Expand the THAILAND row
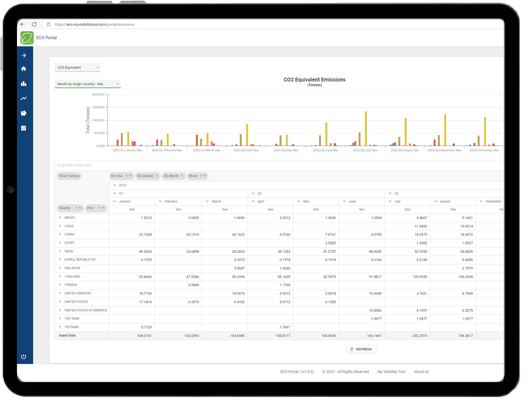 pos(60,277)
